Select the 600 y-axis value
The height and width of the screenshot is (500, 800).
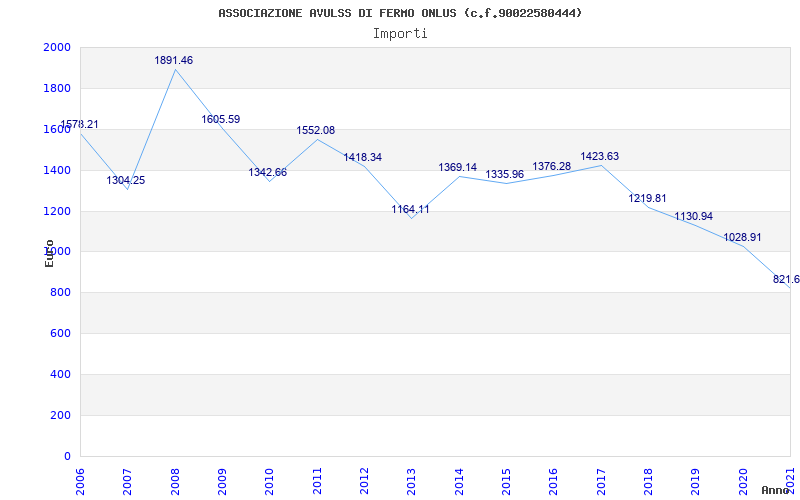(x=61, y=334)
